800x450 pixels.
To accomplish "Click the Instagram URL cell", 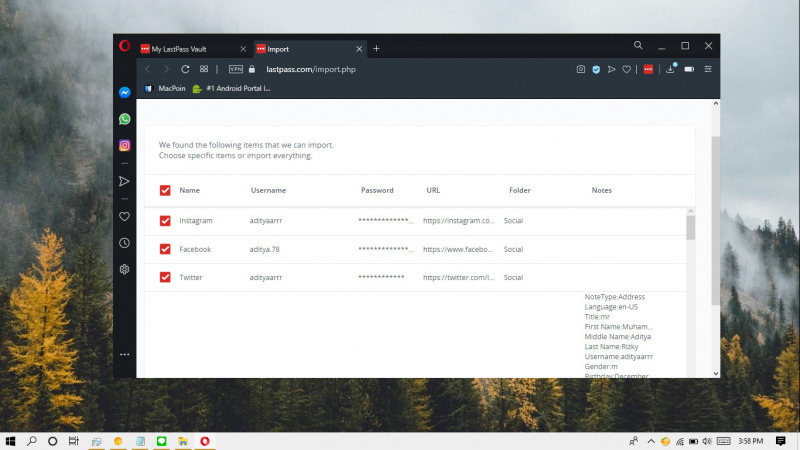I will [x=459, y=221].
